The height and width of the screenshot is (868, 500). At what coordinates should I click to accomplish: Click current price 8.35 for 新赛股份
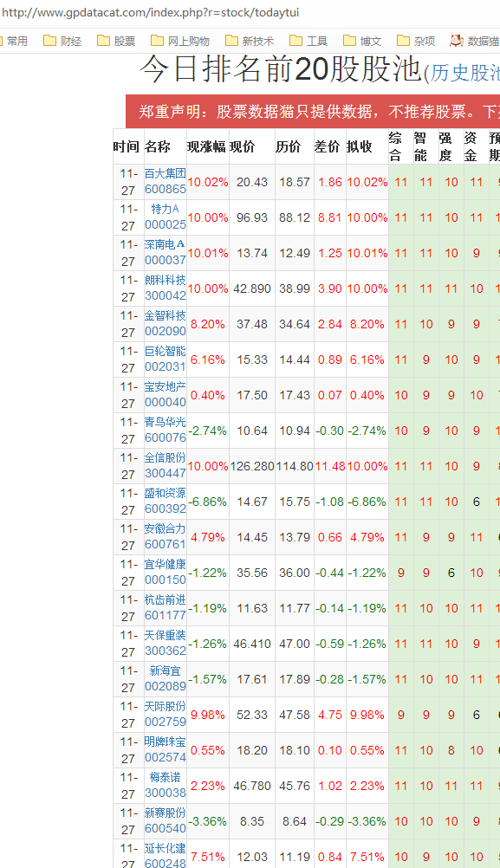pos(252,821)
